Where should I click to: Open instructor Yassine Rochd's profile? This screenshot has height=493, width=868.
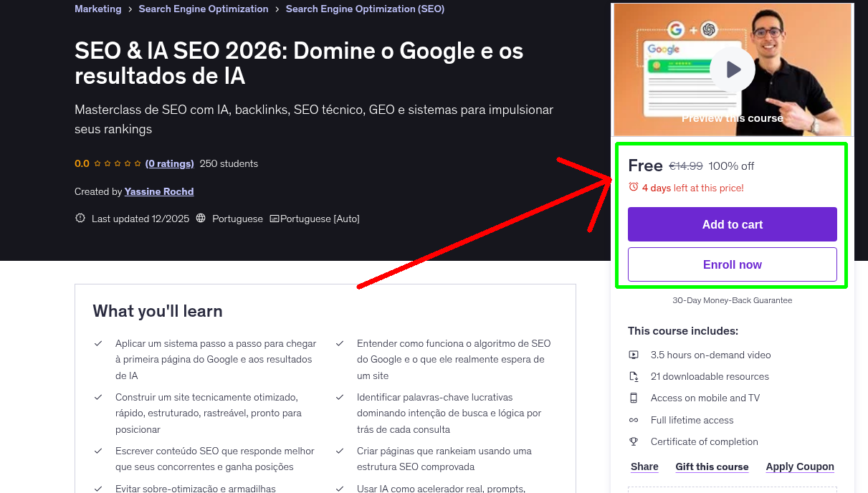[x=159, y=191]
